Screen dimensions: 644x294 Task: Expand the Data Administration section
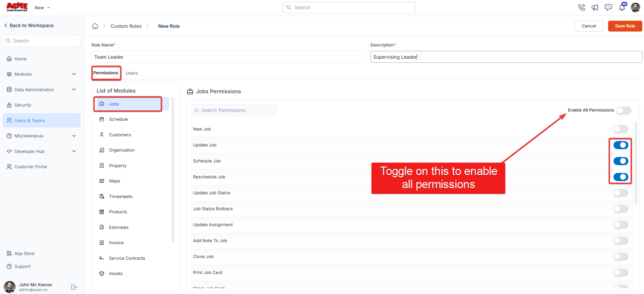[x=42, y=90]
